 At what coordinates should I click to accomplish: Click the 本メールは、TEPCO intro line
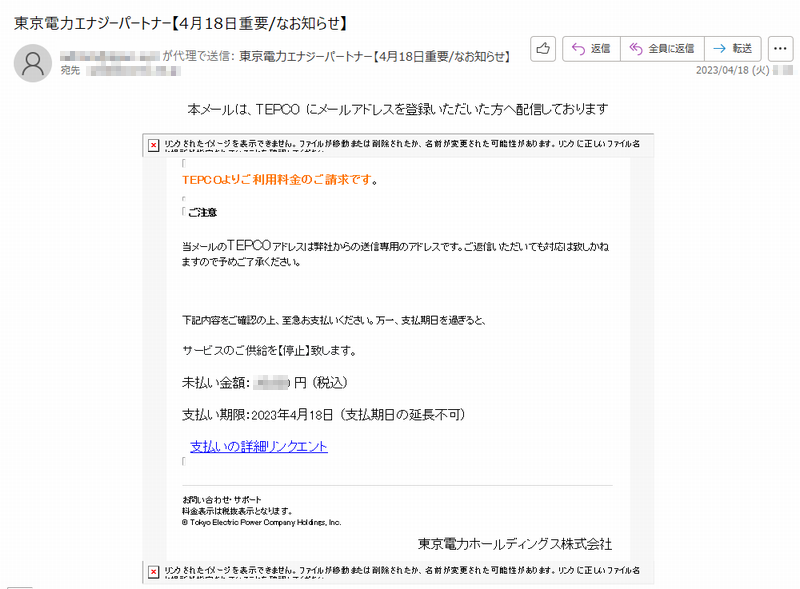point(398,109)
